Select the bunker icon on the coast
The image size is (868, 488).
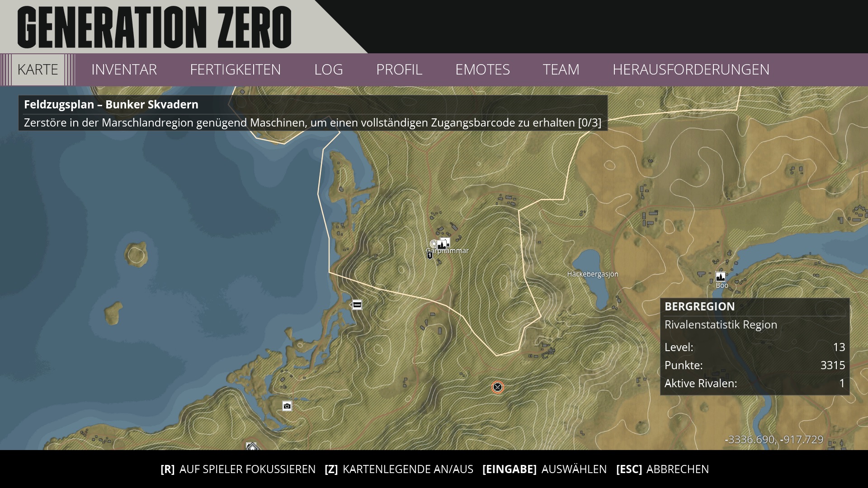click(357, 305)
